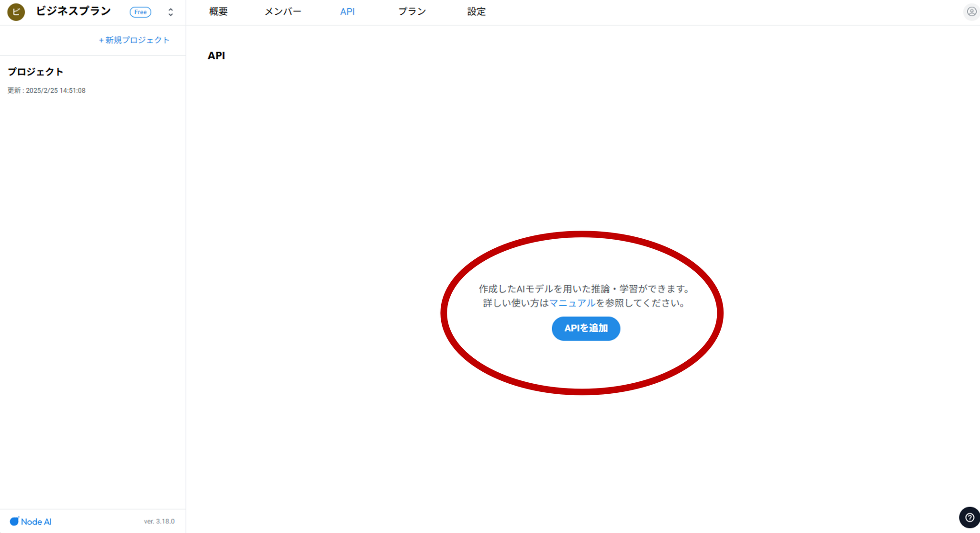Viewport: 980px width, 533px height.
Task: Select the プロジェクト item in sidebar
Action: (35, 72)
